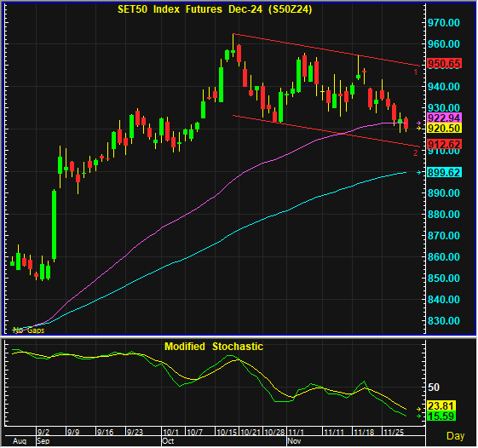478x448 pixels.
Task: Click the 922.94 magenta moving average label
Action: pos(444,118)
